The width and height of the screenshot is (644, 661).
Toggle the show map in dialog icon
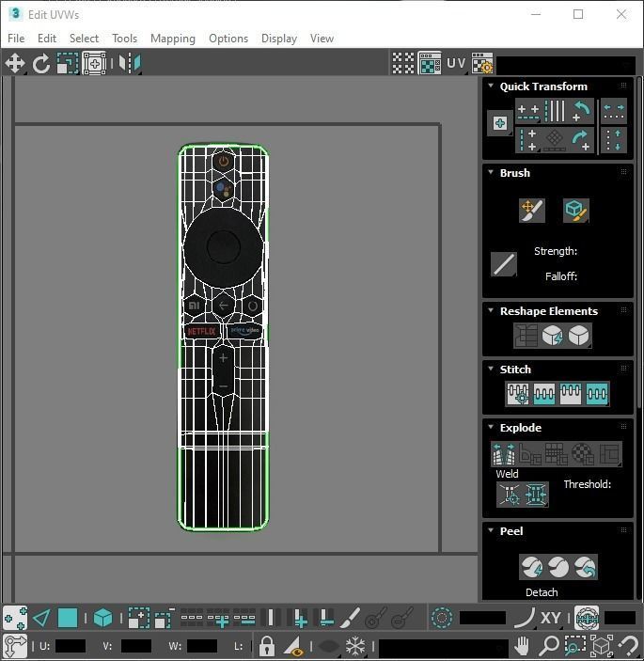[430, 64]
